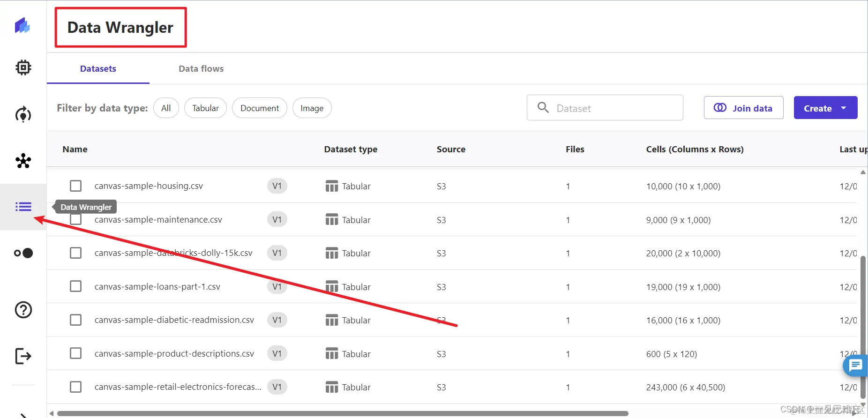This screenshot has height=418, width=868.
Task: Click the Dataset search field
Action: [605, 108]
